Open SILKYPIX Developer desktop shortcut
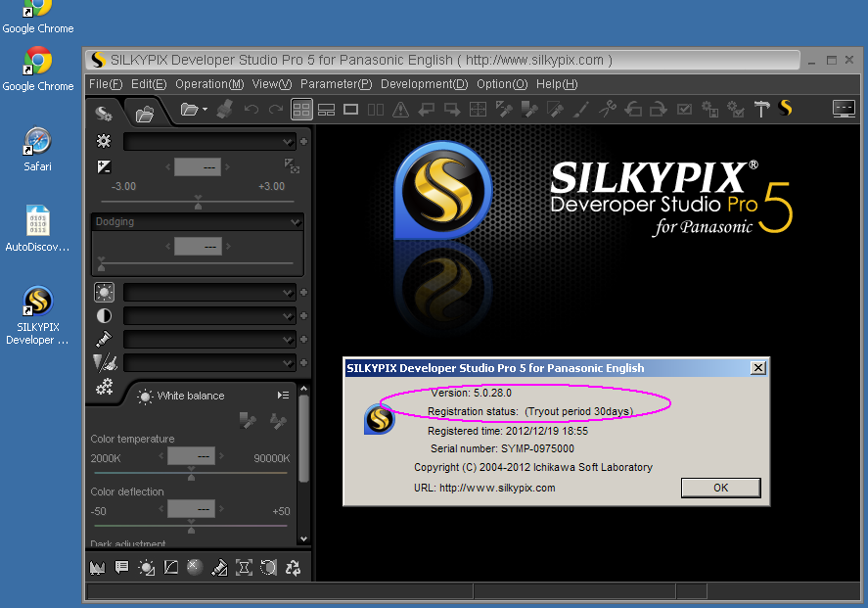868x608 pixels. click(37, 315)
